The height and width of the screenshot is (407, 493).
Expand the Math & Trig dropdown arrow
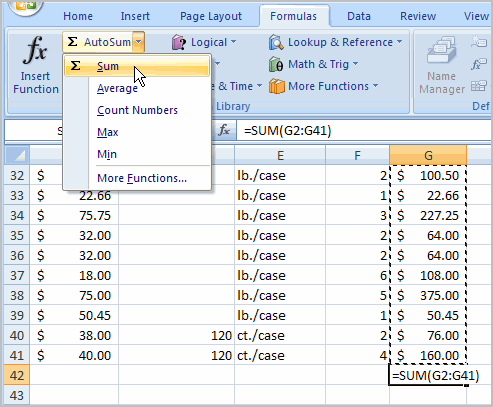pos(355,63)
